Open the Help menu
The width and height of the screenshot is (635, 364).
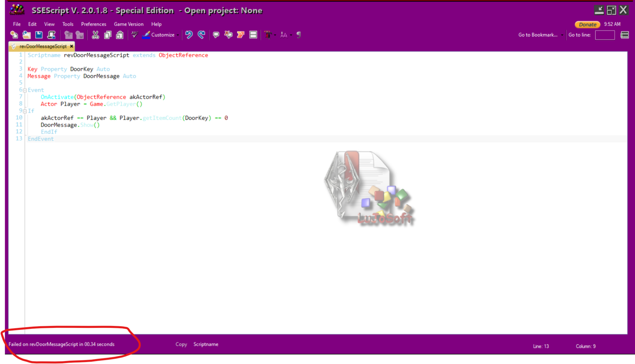tap(156, 24)
